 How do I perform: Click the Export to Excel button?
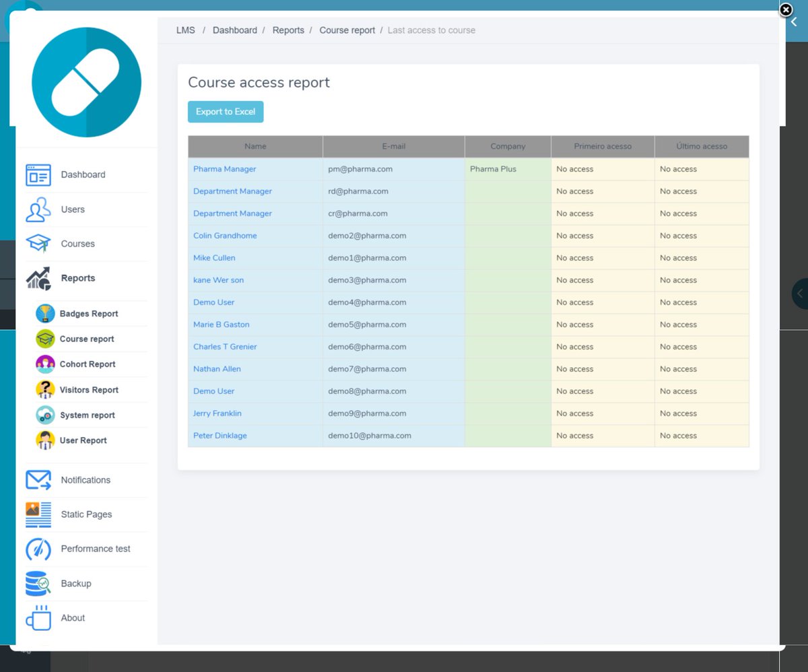coord(226,111)
